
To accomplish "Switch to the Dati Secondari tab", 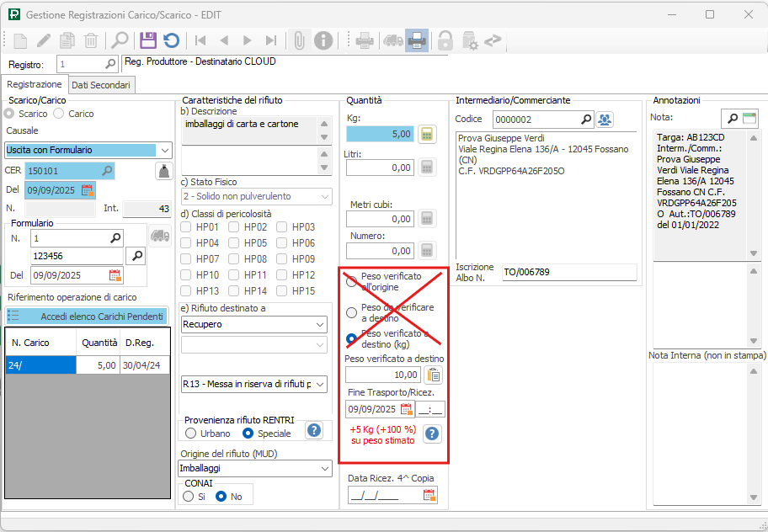I will point(100,85).
